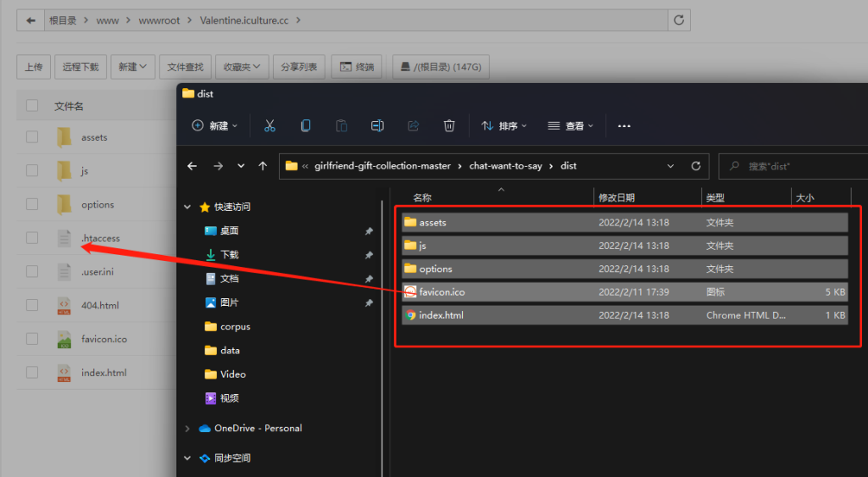The image size is (868, 477).
Task: Click girlfriend-gift-collection-master in Explorer breadcrumb
Action: point(382,166)
